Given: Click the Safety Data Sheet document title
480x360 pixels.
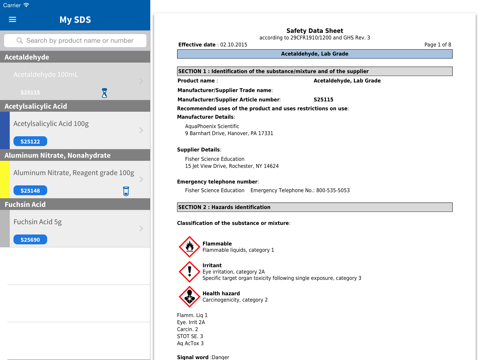Looking at the screenshot, I should (315, 30).
